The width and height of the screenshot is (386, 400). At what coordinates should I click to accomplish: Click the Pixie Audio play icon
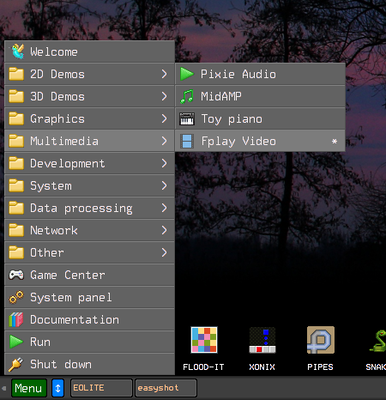coord(187,74)
